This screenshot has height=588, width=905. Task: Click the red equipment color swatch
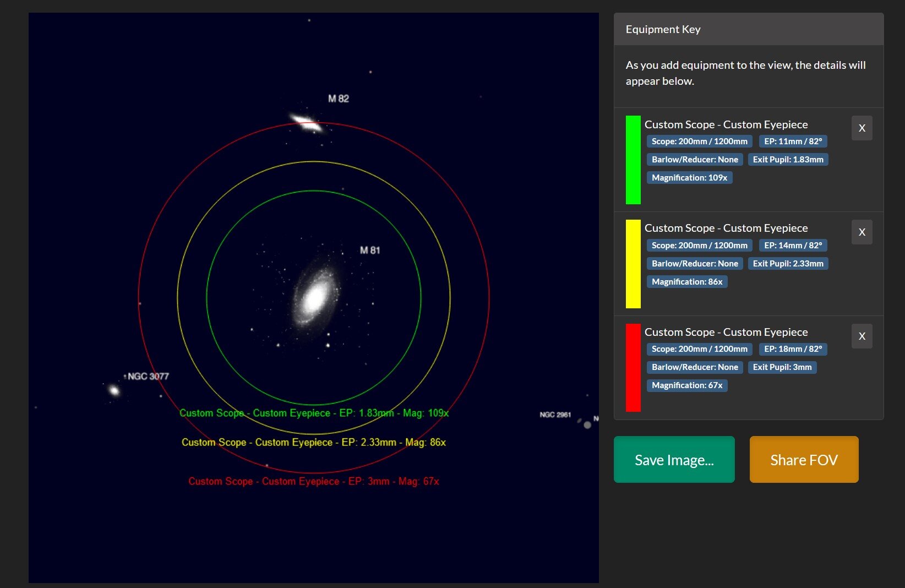coord(633,368)
